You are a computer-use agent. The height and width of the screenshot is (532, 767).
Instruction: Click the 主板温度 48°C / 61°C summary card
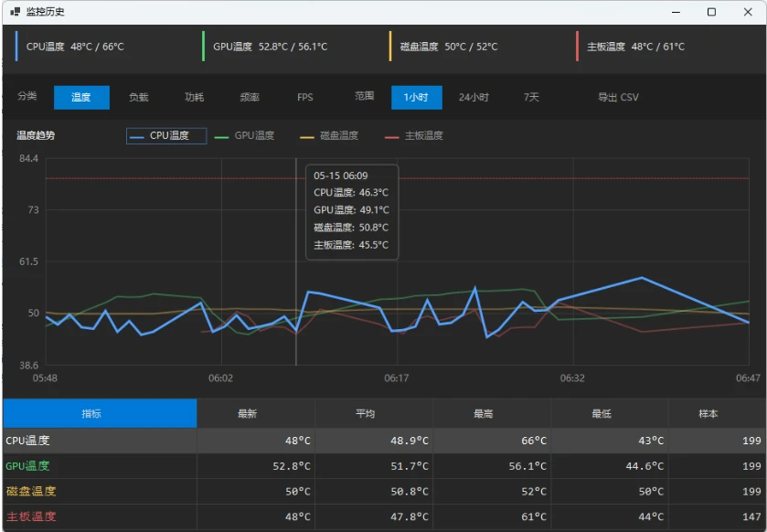pyautogui.click(x=666, y=47)
